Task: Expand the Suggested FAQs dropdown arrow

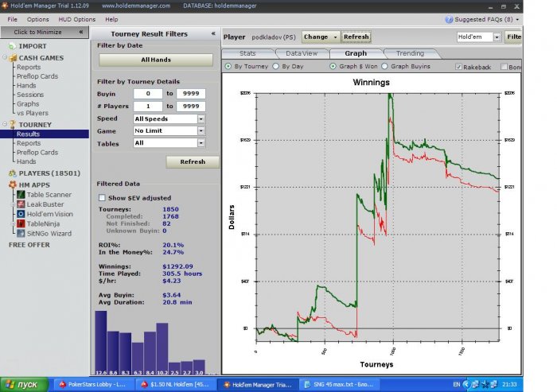Action: pyautogui.click(x=517, y=20)
